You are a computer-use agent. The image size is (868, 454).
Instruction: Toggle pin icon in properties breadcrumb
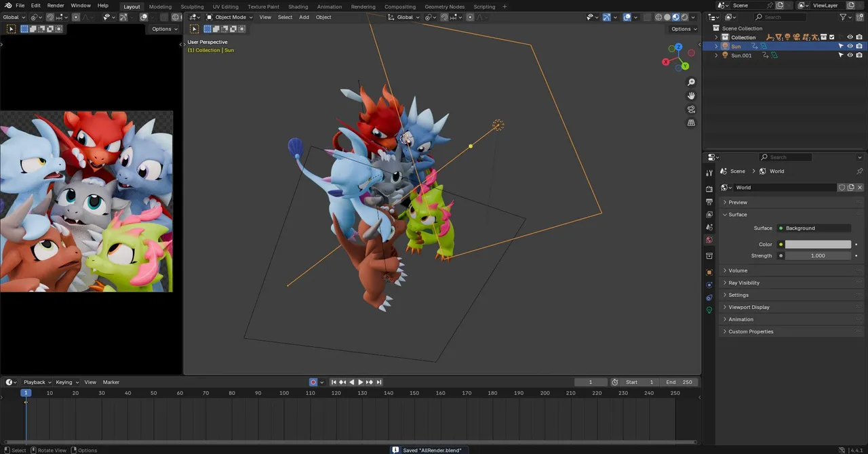860,171
